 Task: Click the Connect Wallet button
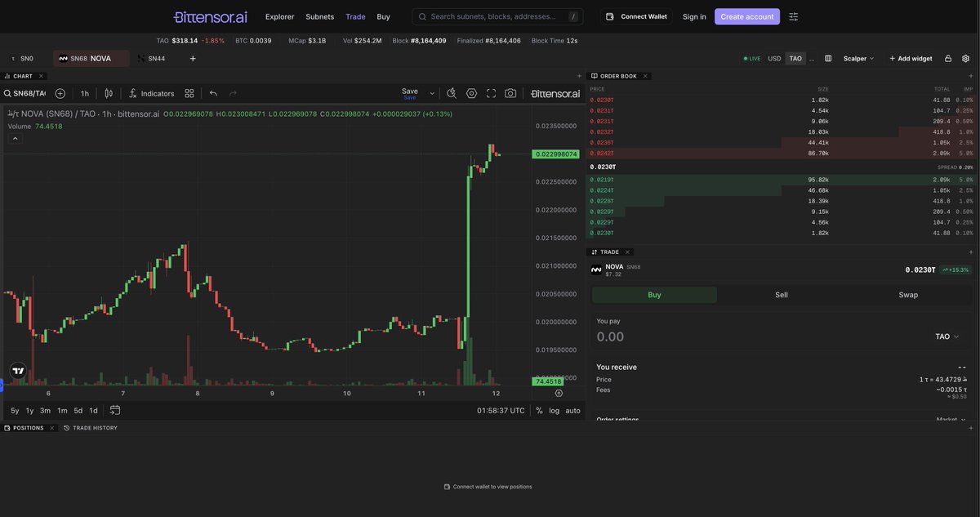[x=637, y=16]
